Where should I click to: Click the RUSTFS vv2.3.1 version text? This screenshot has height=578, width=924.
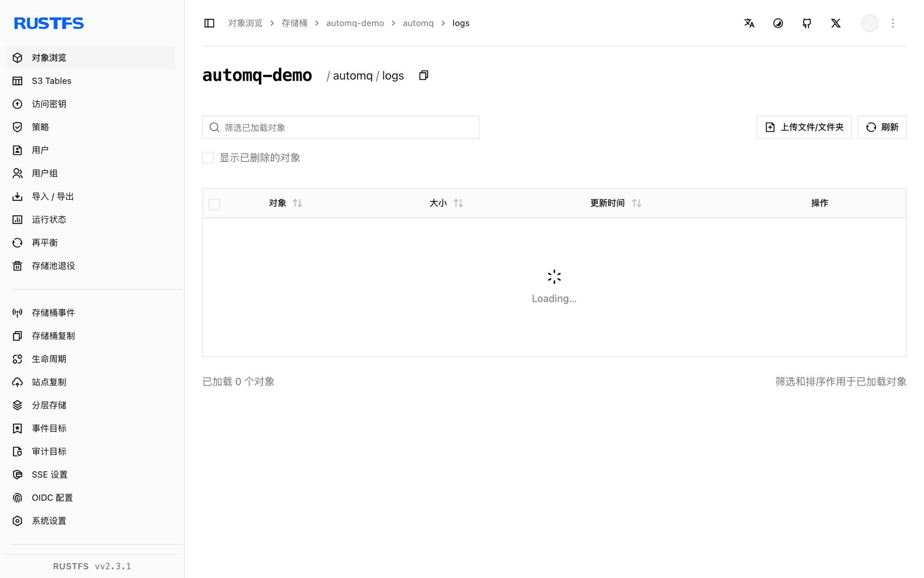pos(92,566)
